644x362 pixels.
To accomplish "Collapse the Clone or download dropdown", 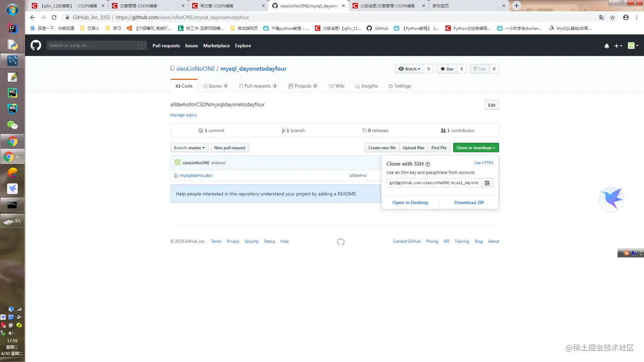I will coord(476,148).
